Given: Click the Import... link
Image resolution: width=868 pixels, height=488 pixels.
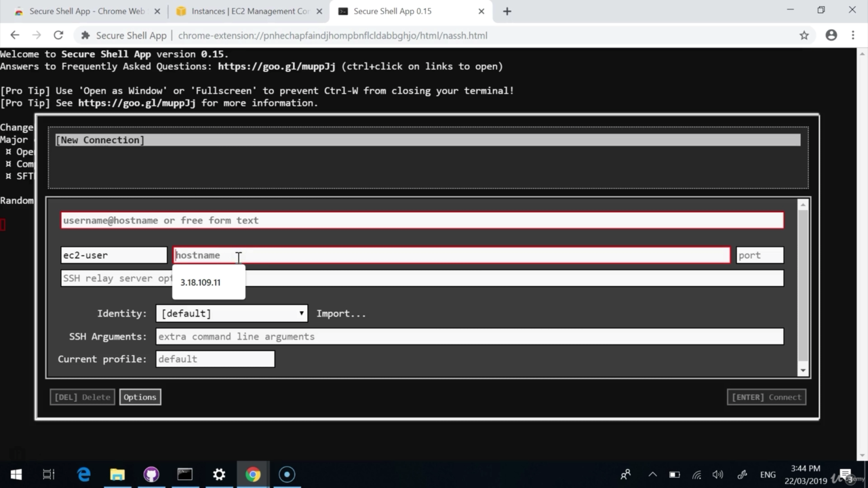Looking at the screenshot, I should 341,313.
